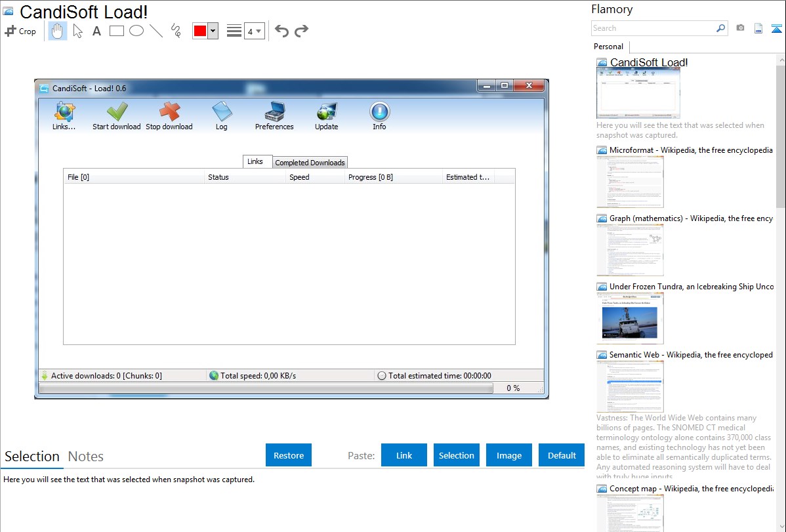The height and width of the screenshot is (532, 786).
Task: Click the Info icon
Action: pyautogui.click(x=379, y=112)
